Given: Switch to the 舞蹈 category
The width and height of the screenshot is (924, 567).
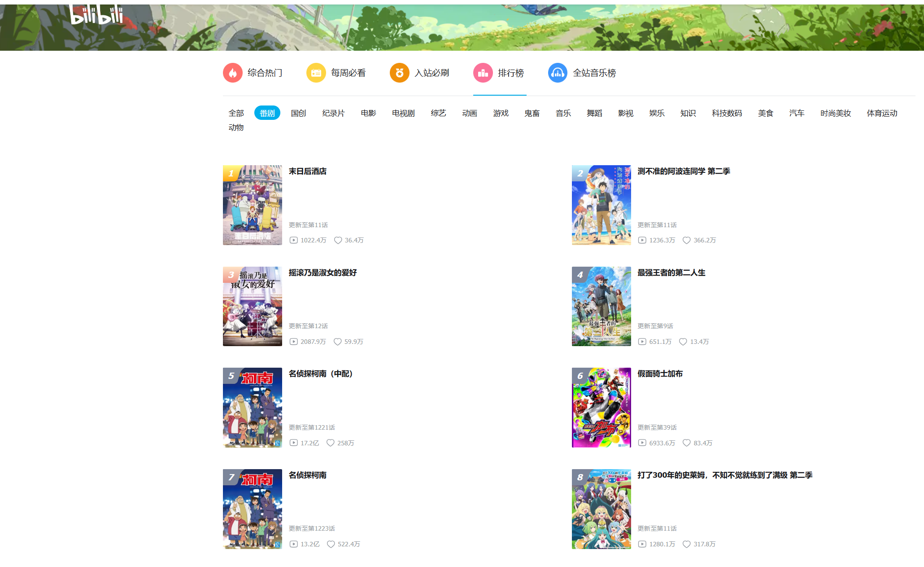Looking at the screenshot, I should 594,113.
